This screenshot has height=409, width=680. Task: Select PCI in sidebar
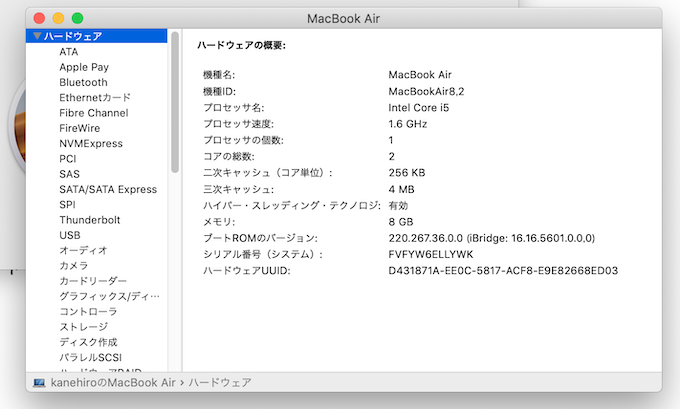(68, 159)
